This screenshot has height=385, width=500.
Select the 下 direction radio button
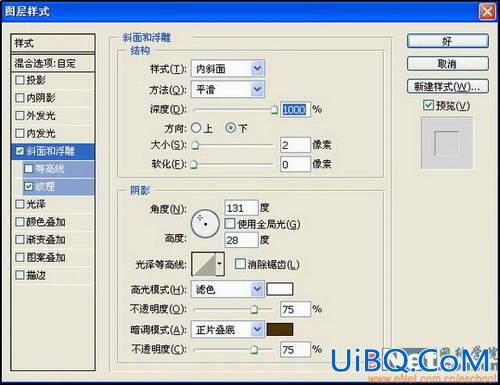click(230, 128)
